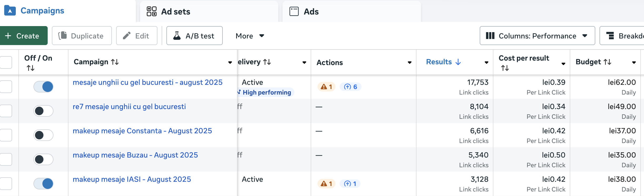644x196 pixels.
Task: Turn off the mesaje unghii august 2025 campaign
Action: click(43, 87)
